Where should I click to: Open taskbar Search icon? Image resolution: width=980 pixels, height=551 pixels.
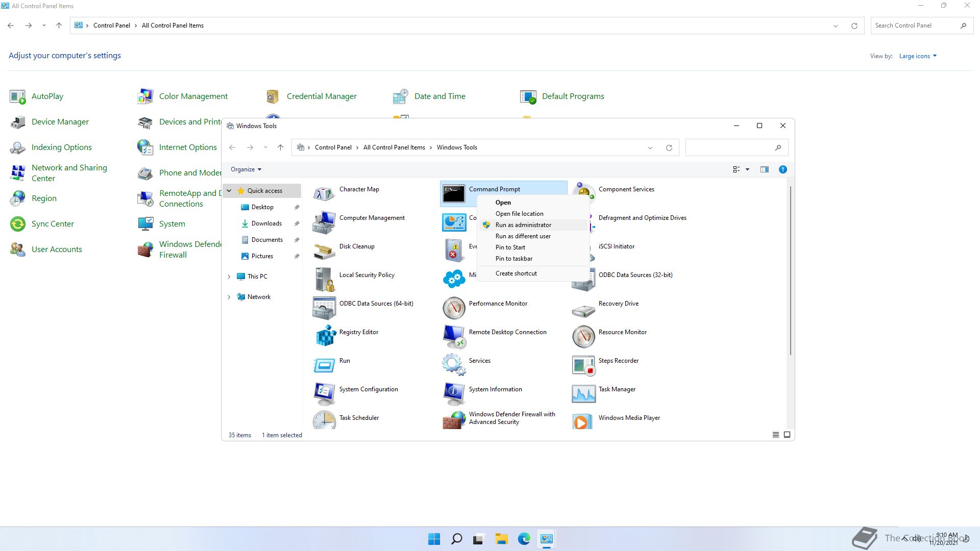point(456,539)
